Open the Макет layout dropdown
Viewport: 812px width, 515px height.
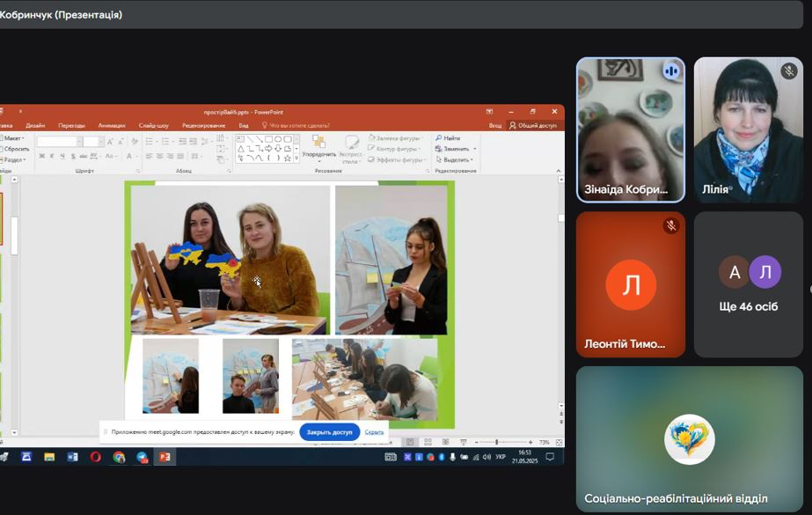click(12, 138)
